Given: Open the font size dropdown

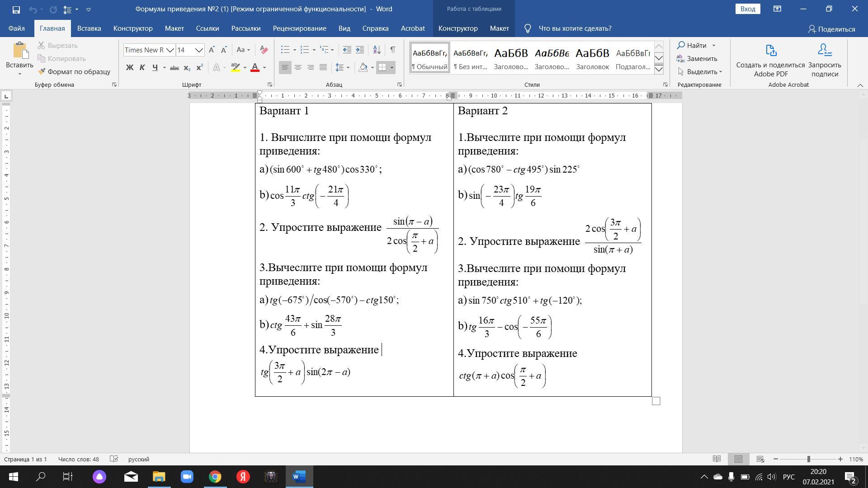Looking at the screenshot, I should [x=199, y=50].
